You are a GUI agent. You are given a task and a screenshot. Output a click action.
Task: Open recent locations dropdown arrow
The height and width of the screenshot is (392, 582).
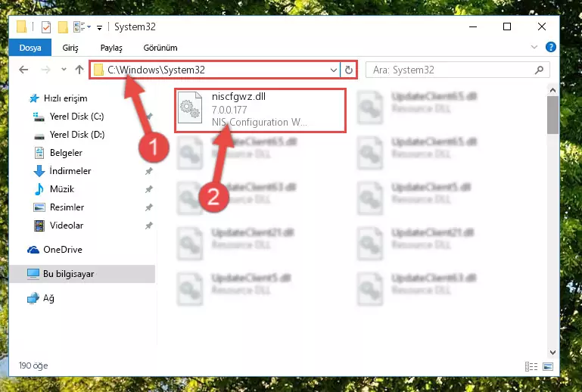(x=64, y=69)
